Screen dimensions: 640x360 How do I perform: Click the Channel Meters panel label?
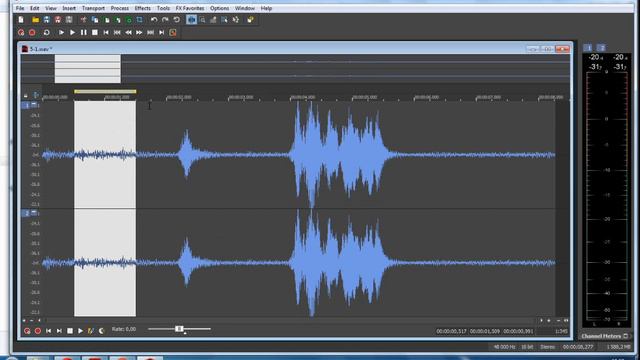[601, 336]
